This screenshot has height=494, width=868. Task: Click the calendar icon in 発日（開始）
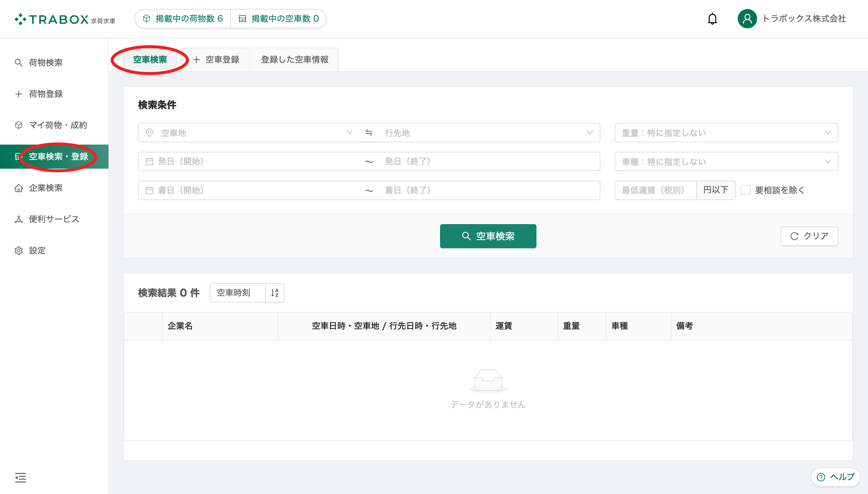[x=149, y=161]
